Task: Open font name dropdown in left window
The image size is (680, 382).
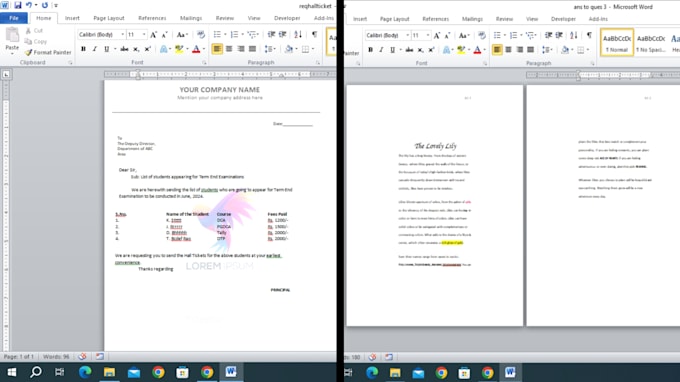Action: coord(123,34)
